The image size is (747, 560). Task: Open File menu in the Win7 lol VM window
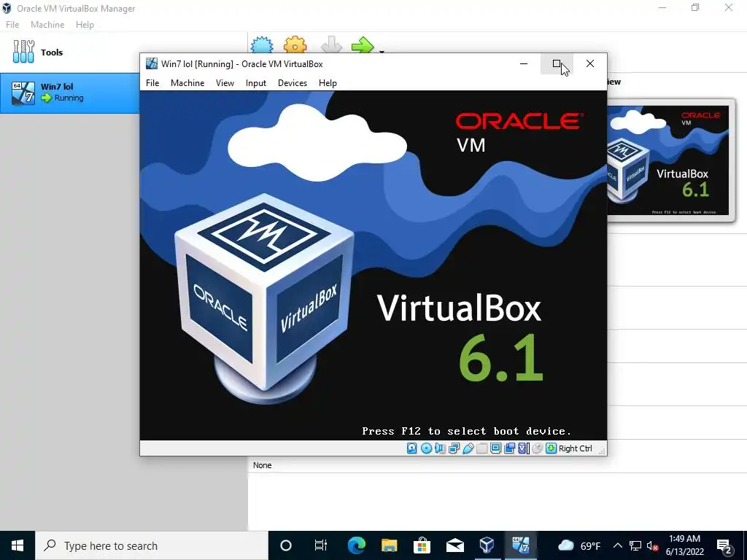coord(152,83)
